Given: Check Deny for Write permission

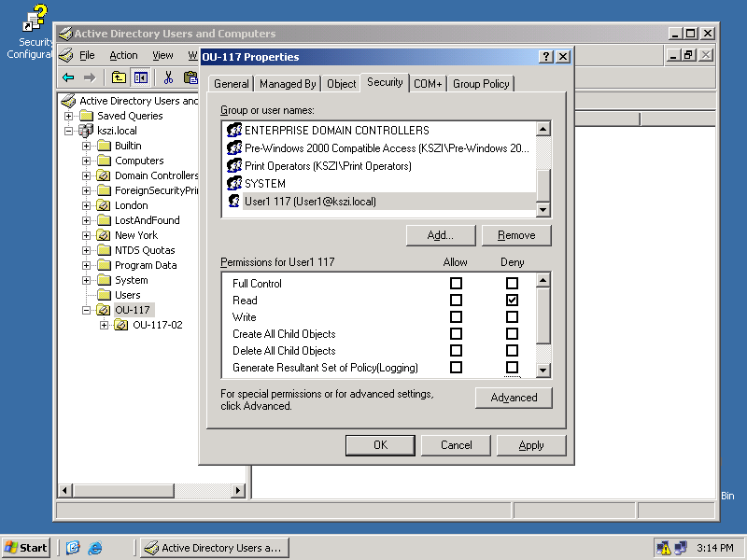Looking at the screenshot, I should point(512,316).
